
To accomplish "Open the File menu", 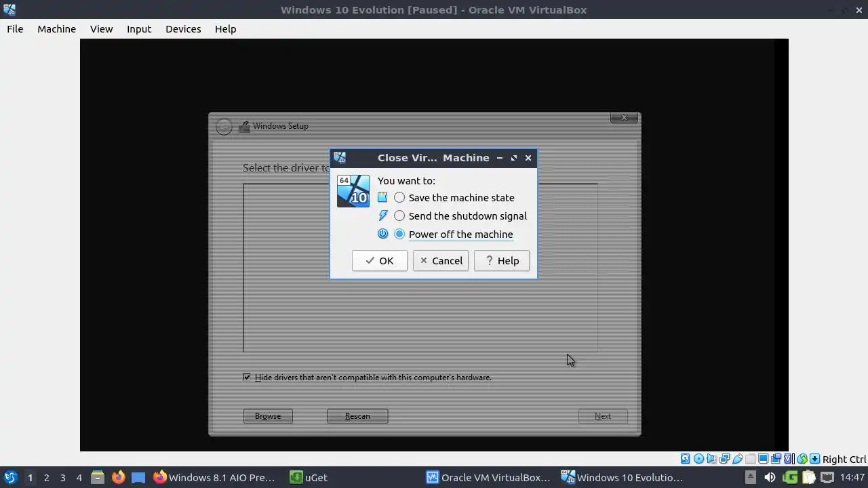I will click(x=15, y=28).
